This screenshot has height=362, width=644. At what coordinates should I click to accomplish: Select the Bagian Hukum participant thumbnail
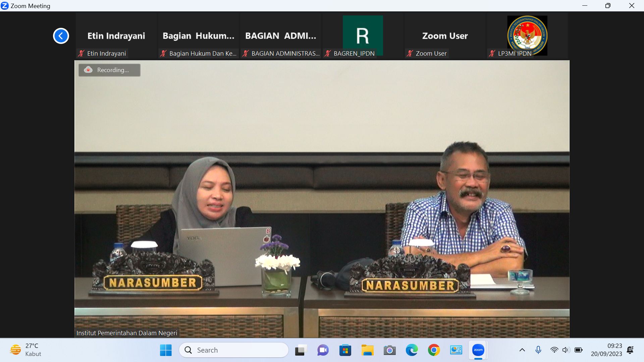click(199, 36)
